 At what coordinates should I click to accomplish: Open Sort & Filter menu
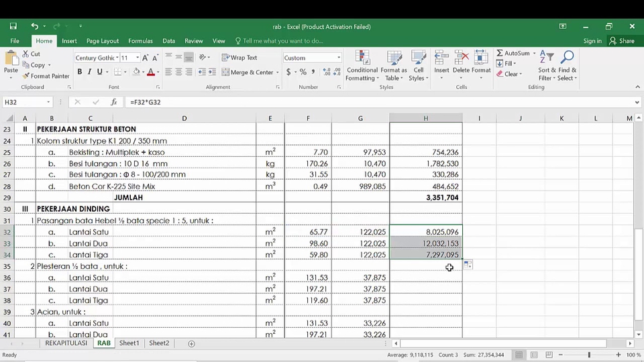(547, 65)
